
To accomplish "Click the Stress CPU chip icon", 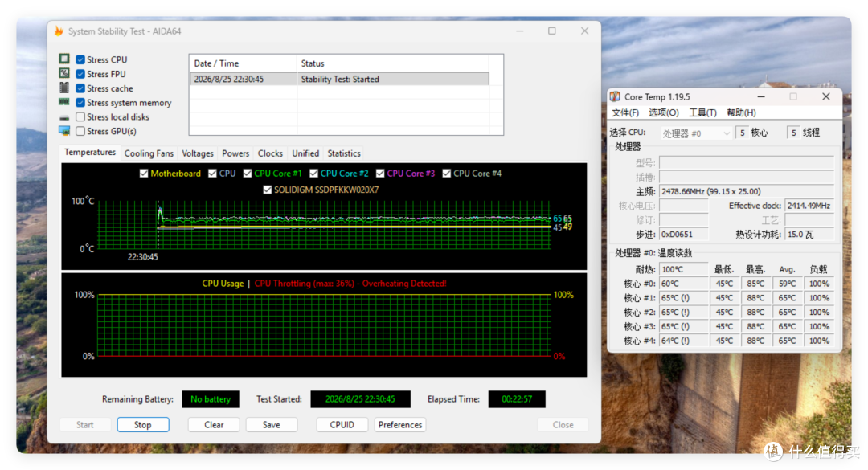I will pyautogui.click(x=64, y=59).
